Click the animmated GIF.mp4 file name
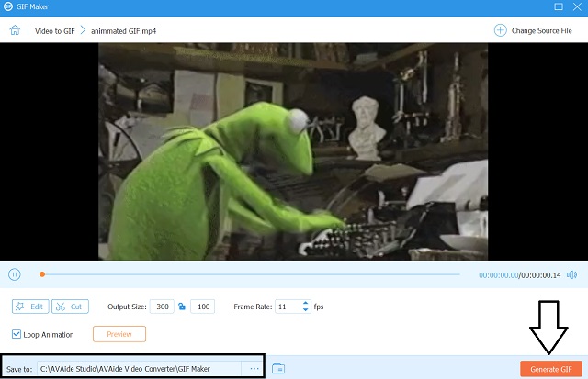This screenshot has height=379, width=588. [x=123, y=31]
